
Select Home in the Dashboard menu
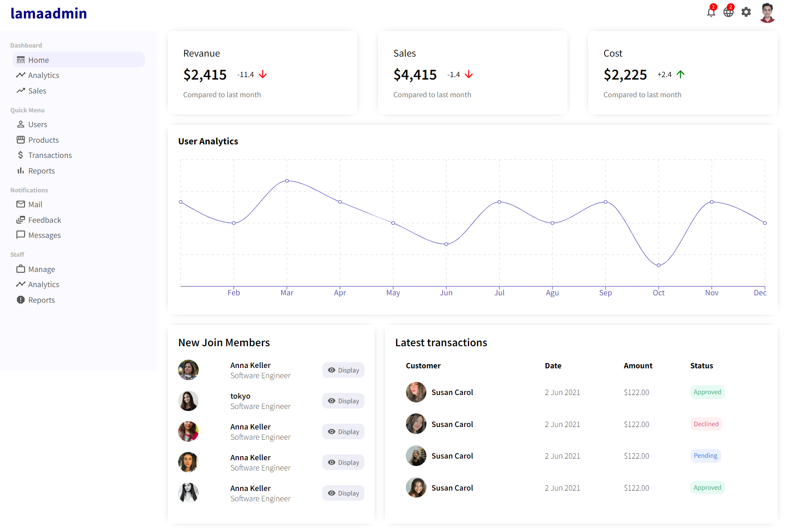(x=79, y=60)
